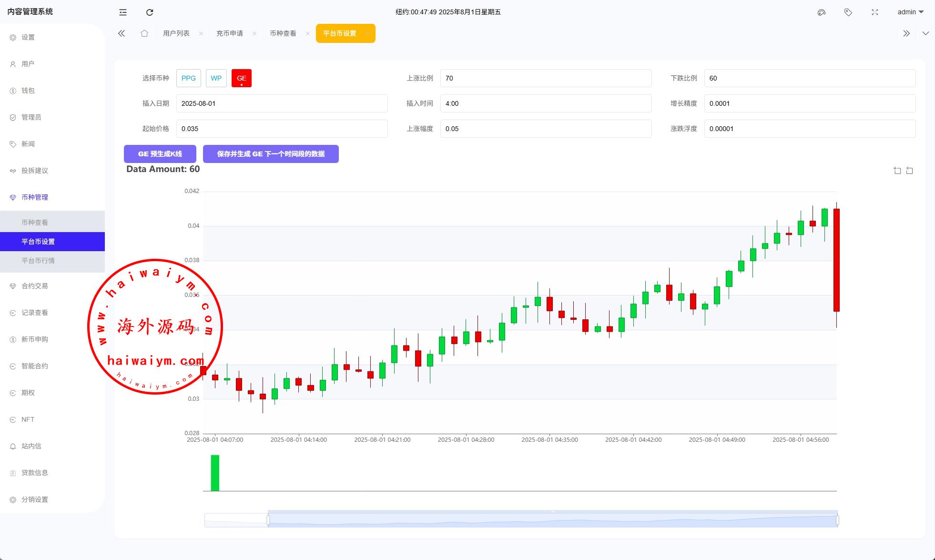Open 平台币行情 in the sidebar
This screenshot has width=935, height=560.
coord(38,261)
